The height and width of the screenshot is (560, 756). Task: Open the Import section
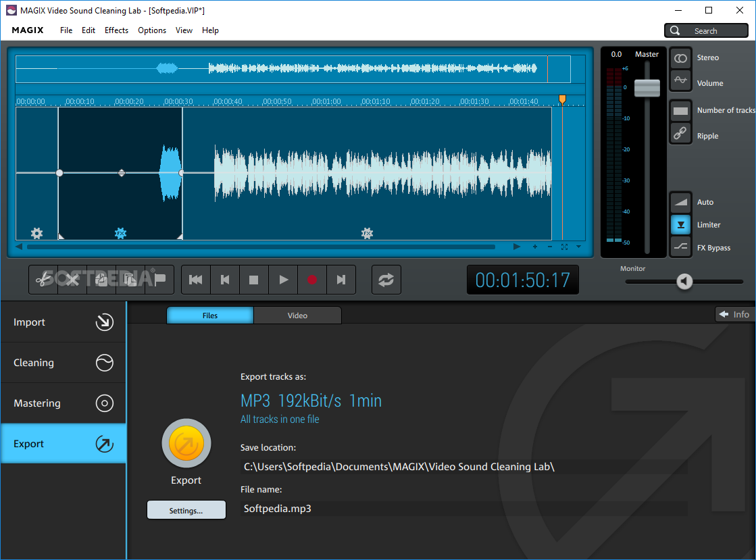(63, 322)
